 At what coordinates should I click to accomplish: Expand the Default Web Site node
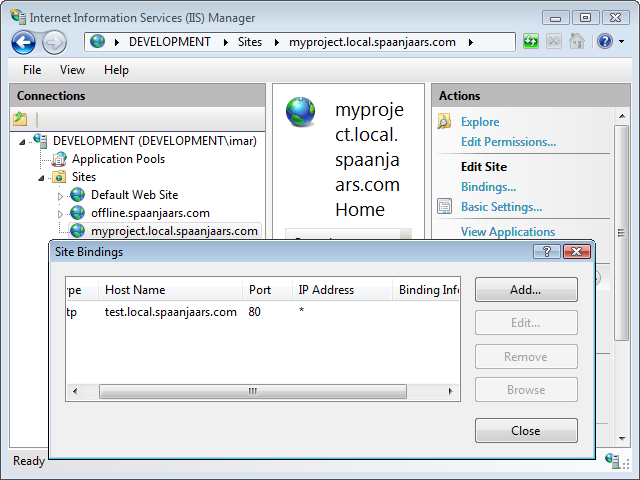click(60, 196)
